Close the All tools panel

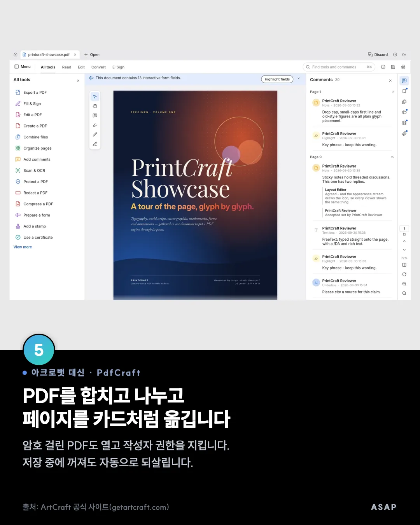(78, 80)
